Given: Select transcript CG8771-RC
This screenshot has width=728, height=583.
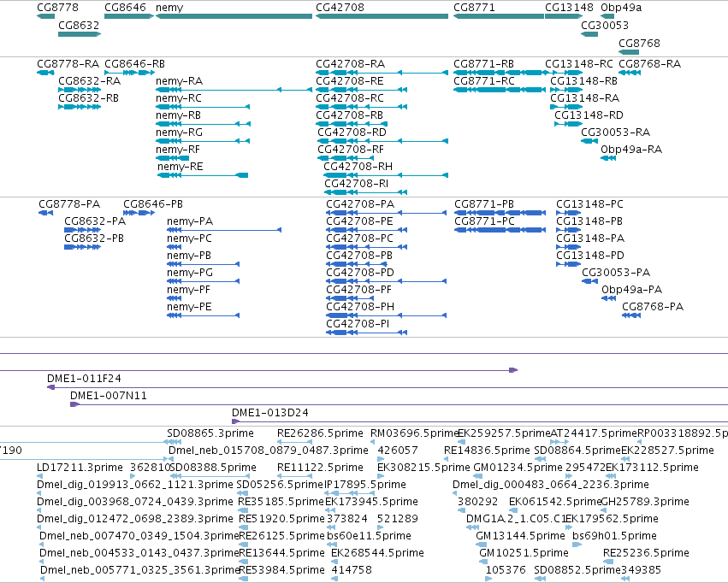Looking at the screenshot, I should pos(499,90).
